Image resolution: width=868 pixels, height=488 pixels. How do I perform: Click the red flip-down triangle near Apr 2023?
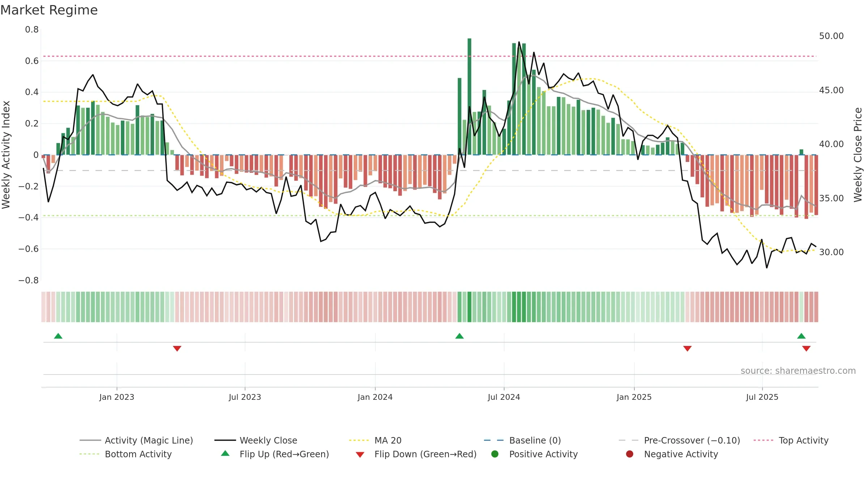tap(177, 348)
